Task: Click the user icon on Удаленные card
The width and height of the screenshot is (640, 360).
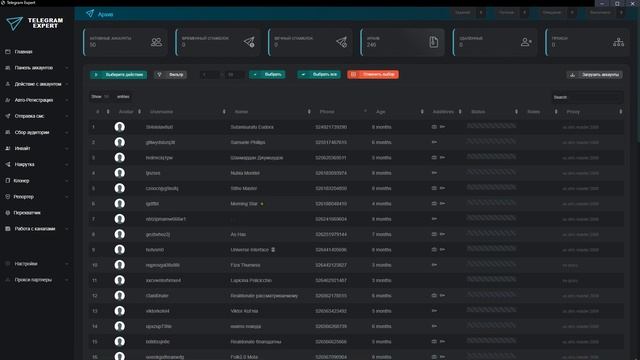Action: coord(526,42)
